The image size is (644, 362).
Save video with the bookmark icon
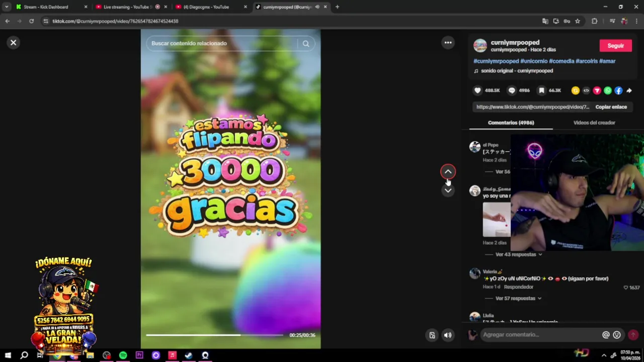[x=541, y=90]
